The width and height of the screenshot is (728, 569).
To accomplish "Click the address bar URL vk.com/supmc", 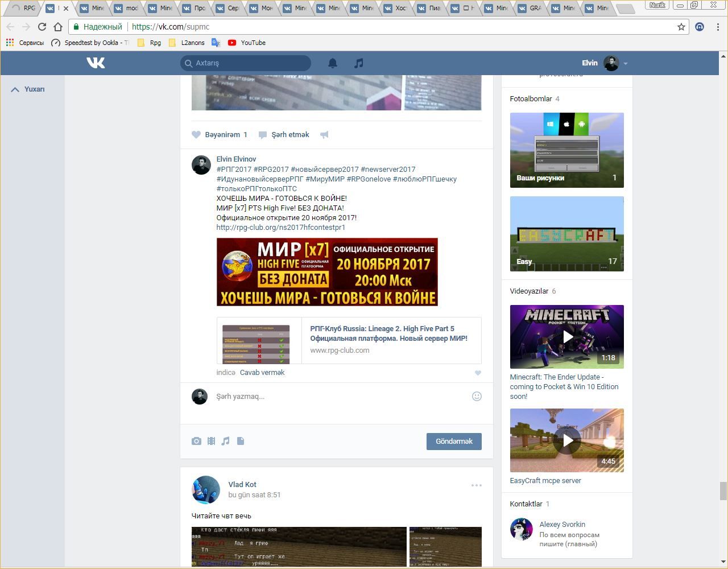I will coord(171,27).
